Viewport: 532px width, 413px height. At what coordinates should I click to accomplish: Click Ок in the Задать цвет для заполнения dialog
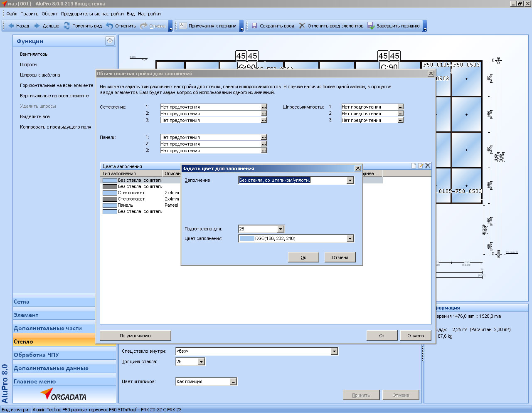coord(303,257)
